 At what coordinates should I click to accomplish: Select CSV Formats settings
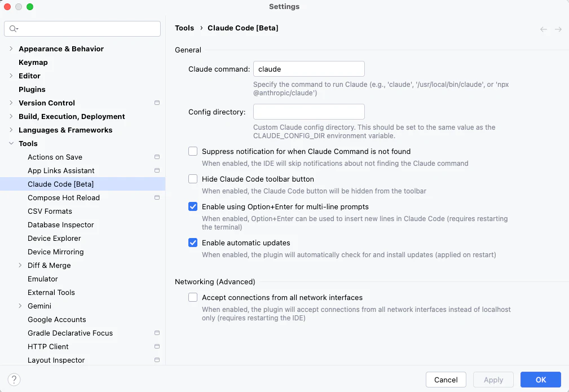click(50, 212)
